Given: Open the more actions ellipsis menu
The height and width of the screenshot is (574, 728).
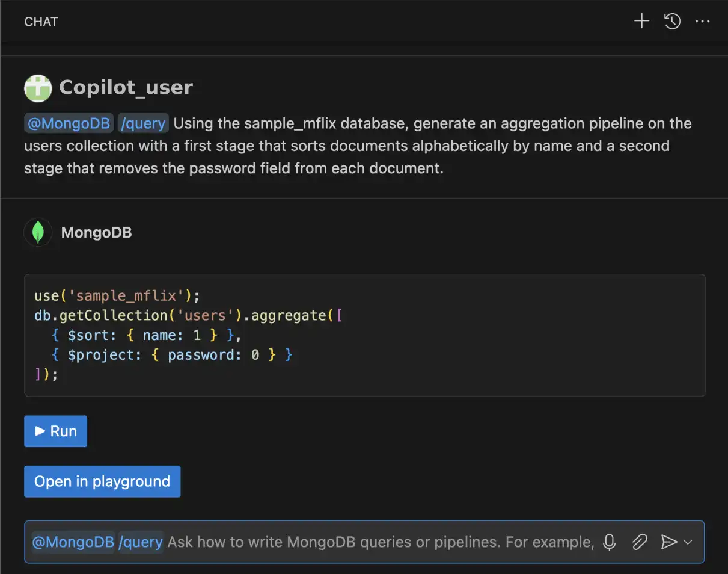Looking at the screenshot, I should 703,21.
